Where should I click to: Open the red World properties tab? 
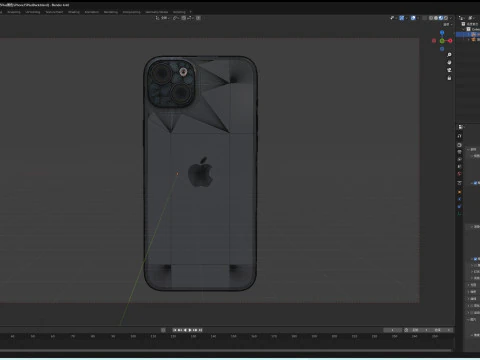(459, 174)
